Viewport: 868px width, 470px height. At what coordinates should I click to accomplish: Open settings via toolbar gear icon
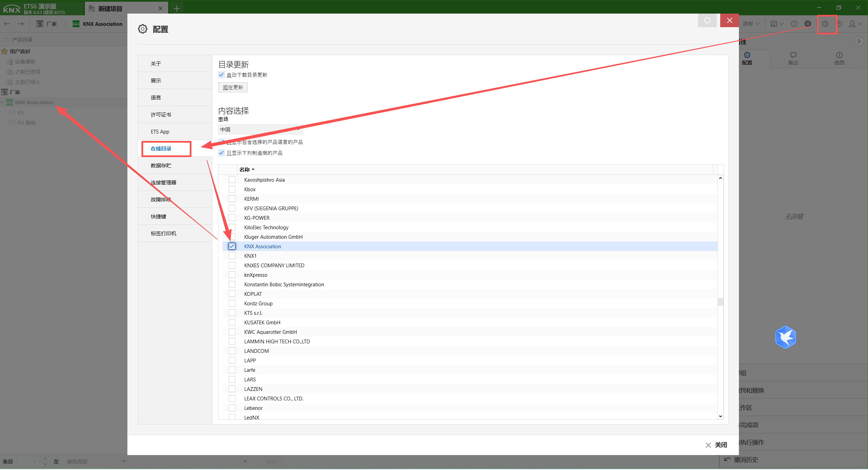pyautogui.click(x=825, y=24)
